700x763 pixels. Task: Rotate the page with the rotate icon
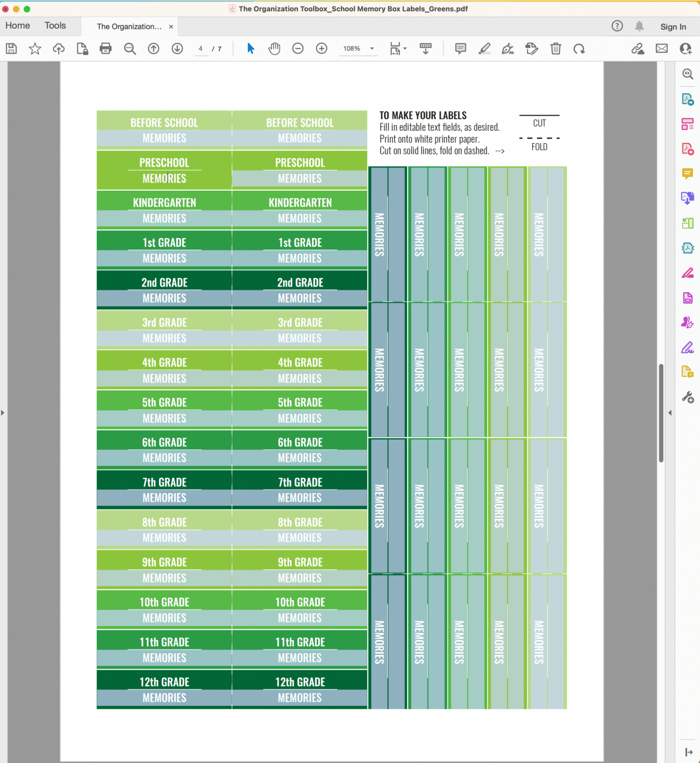[x=579, y=49]
